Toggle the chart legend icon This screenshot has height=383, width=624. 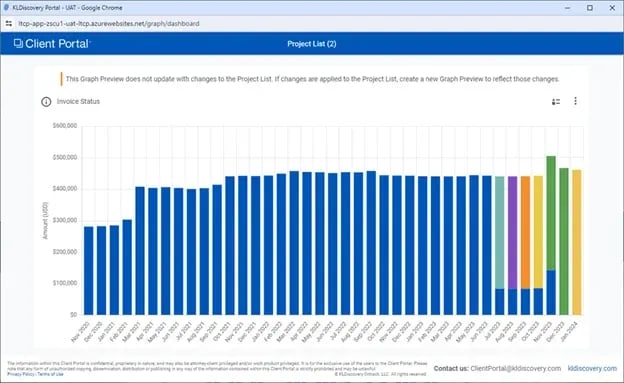[x=556, y=102]
